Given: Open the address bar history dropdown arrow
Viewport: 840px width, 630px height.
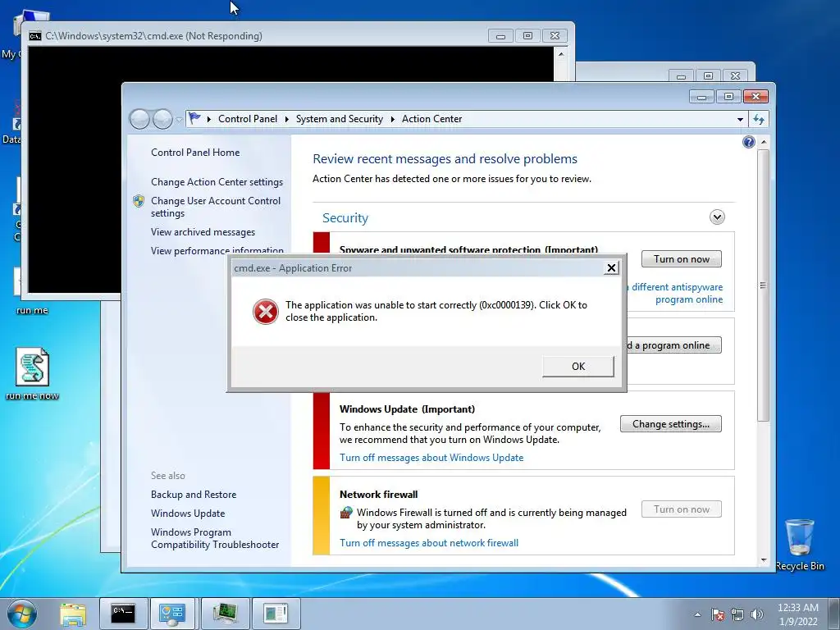Looking at the screenshot, I should pos(741,119).
